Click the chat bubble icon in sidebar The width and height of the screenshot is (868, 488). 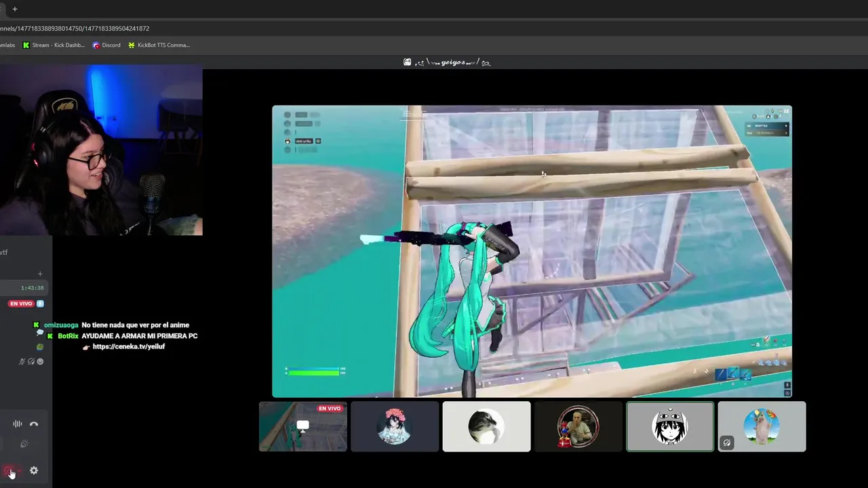tap(40, 333)
